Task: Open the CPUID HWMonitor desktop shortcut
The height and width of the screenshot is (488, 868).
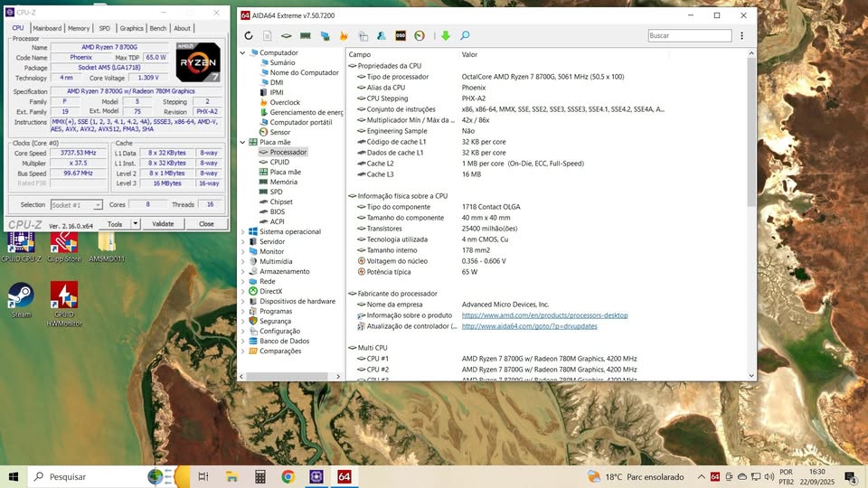Action: (x=64, y=304)
